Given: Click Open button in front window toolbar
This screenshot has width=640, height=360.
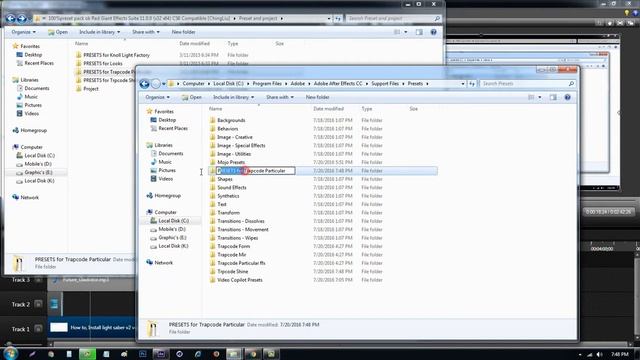Looking at the screenshot, I should pos(192,97).
